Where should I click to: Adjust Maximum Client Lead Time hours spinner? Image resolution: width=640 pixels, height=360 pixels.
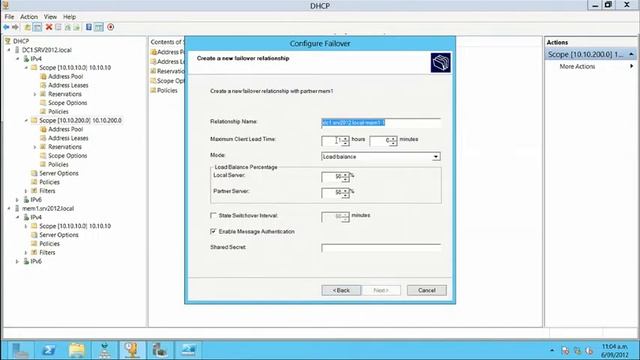(x=345, y=141)
